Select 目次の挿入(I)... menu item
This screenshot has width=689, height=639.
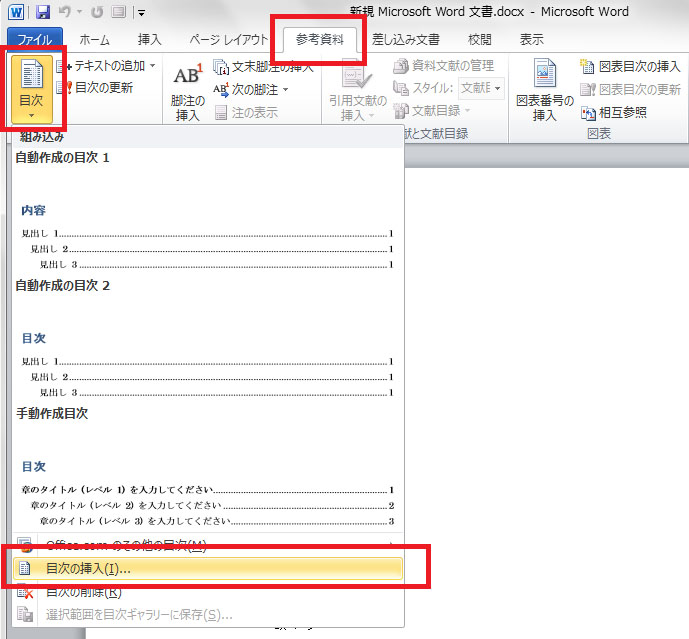pos(207,568)
